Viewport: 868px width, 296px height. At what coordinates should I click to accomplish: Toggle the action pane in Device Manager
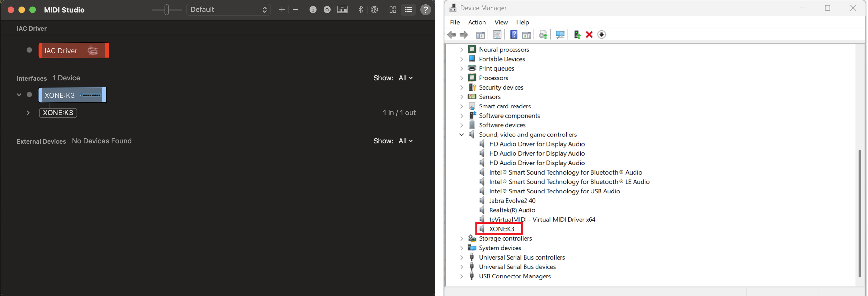(527, 34)
